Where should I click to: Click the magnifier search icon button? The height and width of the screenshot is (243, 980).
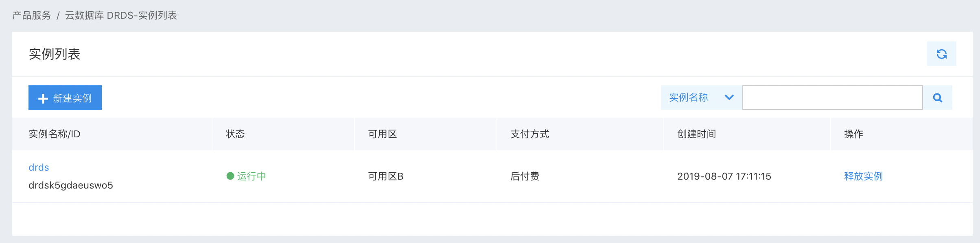click(x=937, y=98)
